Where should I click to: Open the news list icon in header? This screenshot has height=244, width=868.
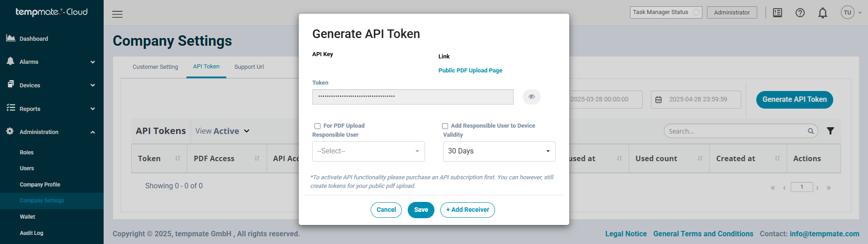pos(777,13)
